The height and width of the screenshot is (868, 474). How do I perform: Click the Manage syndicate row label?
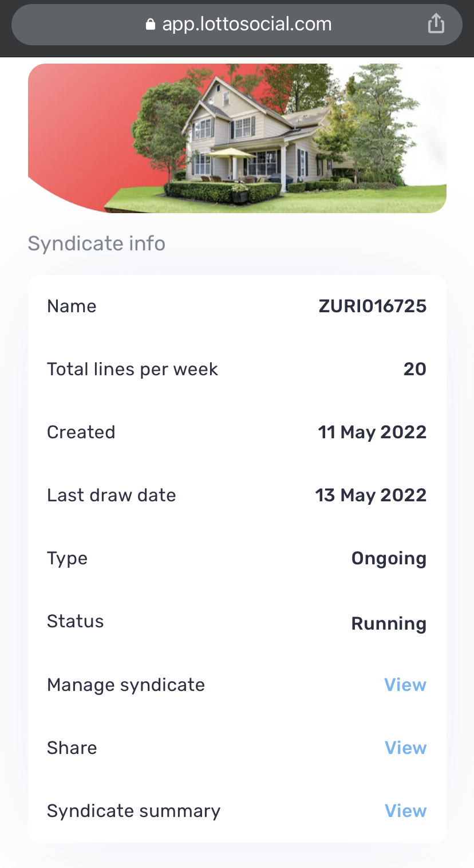[x=126, y=685]
